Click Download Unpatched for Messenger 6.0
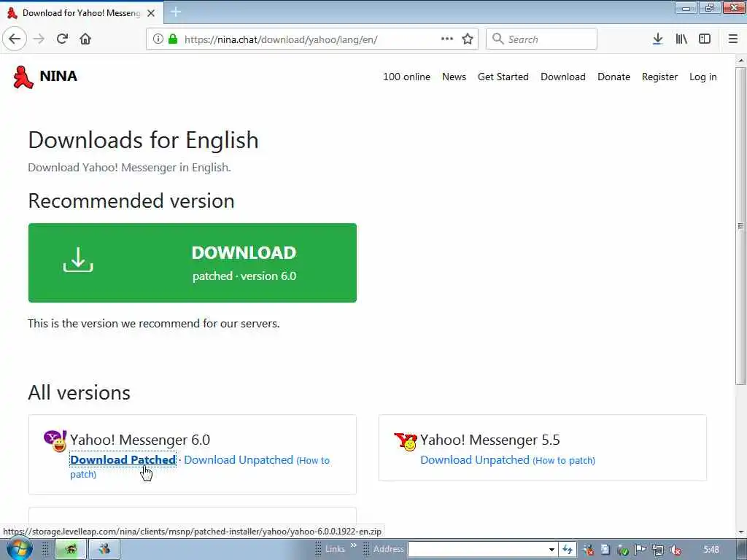 [x=239, y=460]
